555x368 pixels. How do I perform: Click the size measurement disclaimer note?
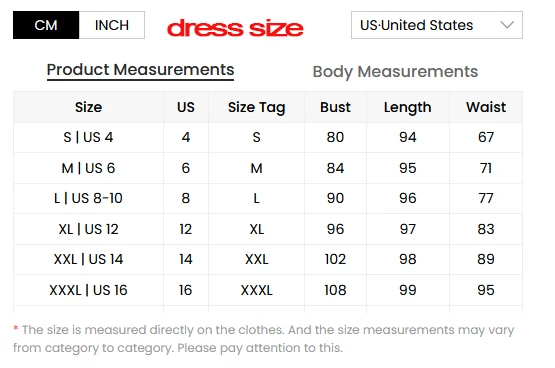[264, 339]
